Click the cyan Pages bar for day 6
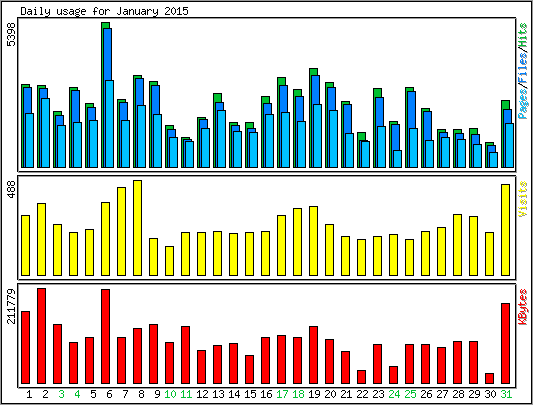Image resolution: width=533 pixels, height=405 pixels. (109, 124)
